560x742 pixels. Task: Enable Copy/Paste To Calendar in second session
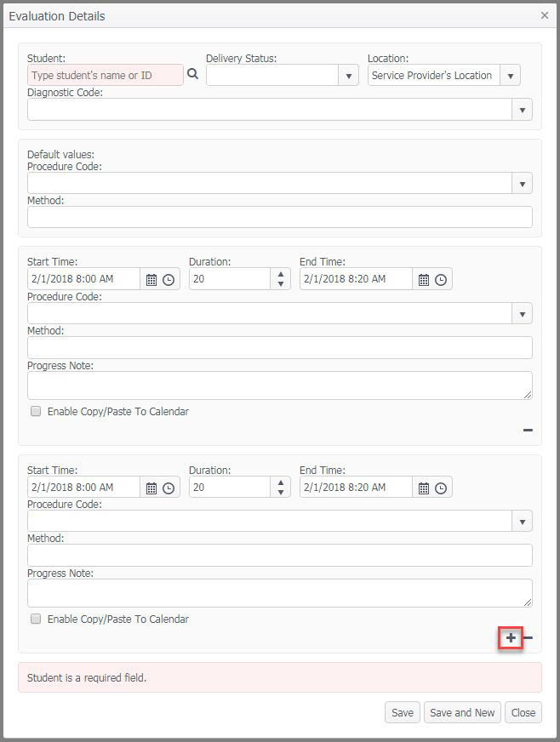[x=36, y=619]
